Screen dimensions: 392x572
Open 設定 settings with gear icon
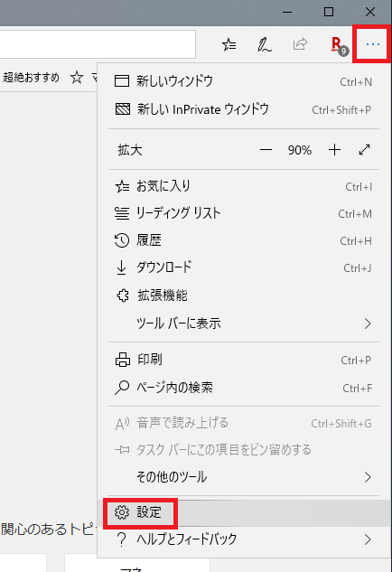pyautogui.click(x=244, y=512)
